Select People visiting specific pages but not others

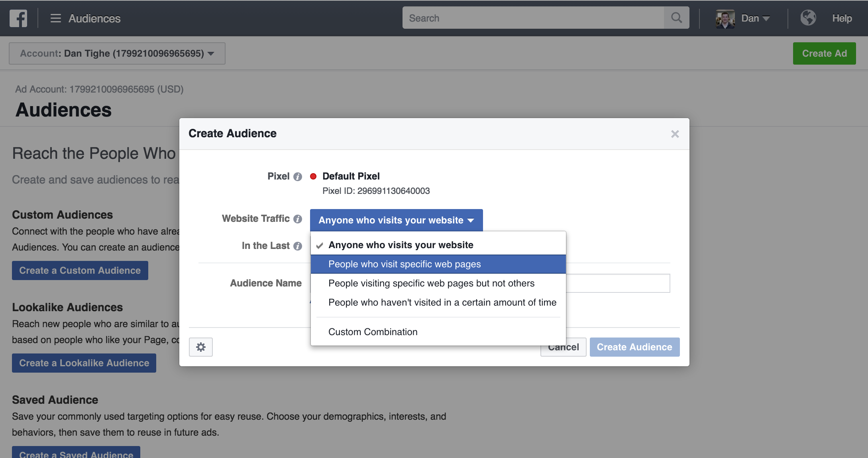click(x=438, y=283)
